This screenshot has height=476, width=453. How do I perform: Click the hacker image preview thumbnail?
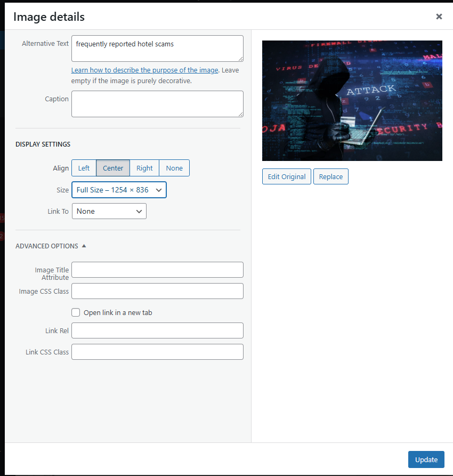352,101
